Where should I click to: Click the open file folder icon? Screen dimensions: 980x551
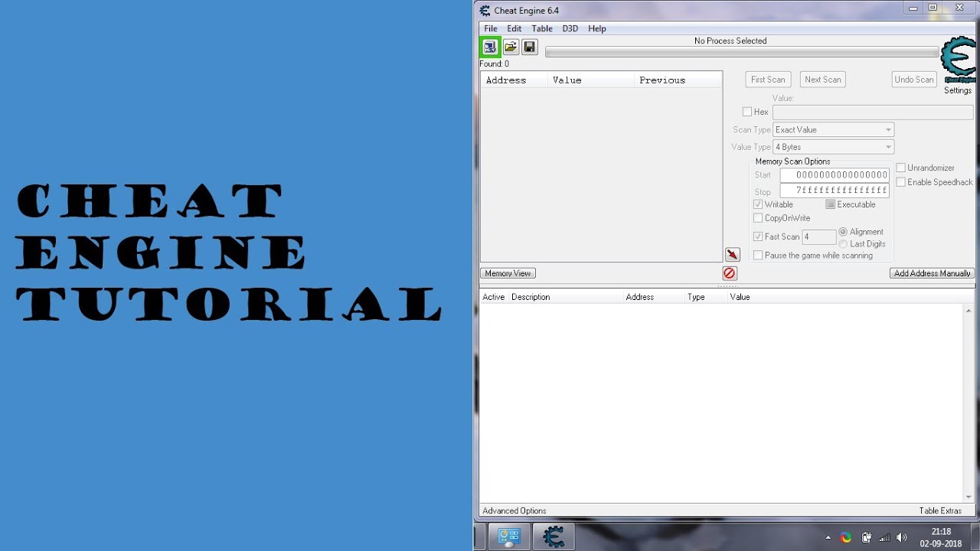point(511,47)
